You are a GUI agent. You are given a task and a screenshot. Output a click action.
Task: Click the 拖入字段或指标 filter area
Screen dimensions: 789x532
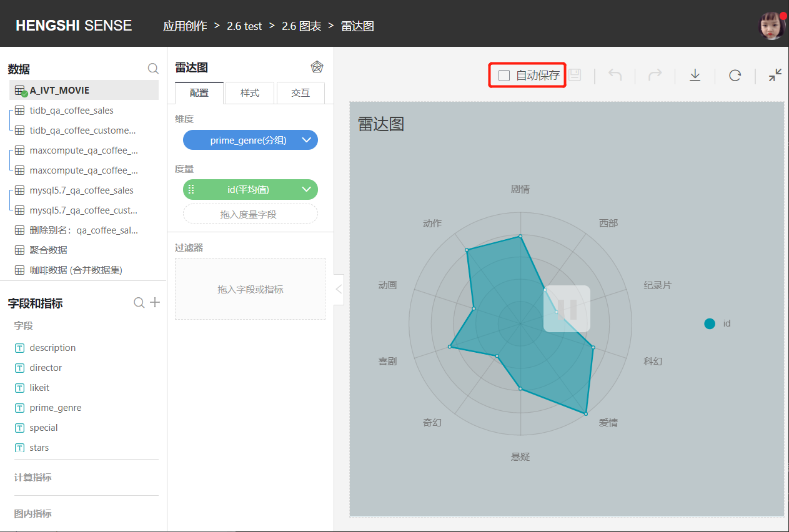click(x=250, y=289)
